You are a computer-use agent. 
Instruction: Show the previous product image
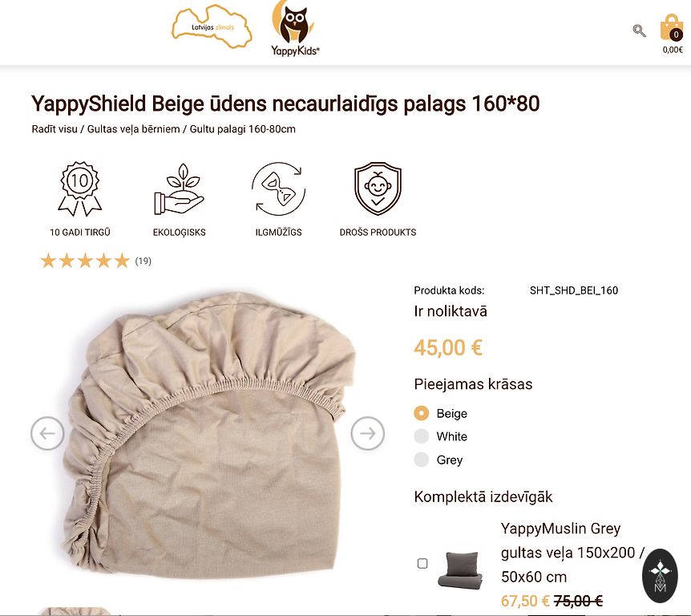[x=47, y=433]
